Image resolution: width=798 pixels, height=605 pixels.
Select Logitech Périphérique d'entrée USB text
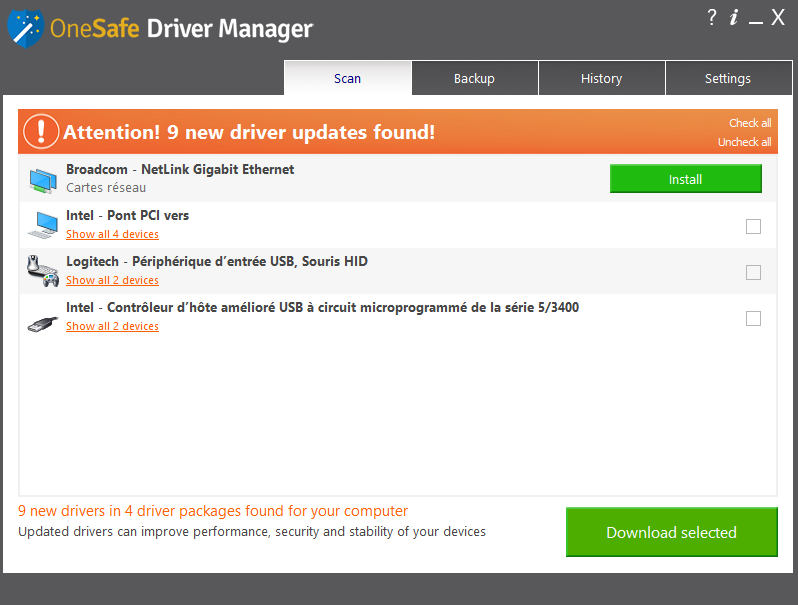(217, 261)
